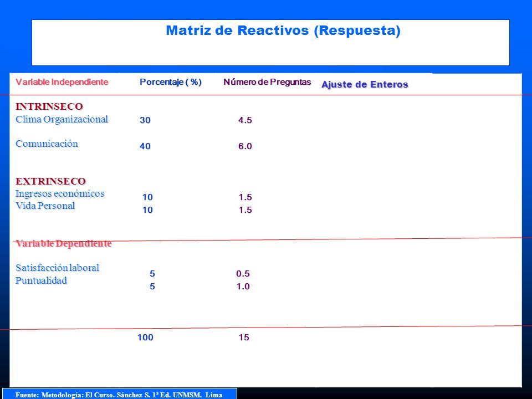Click the 'Ingresos económicos' row label
Image resolution: width=532 pixels, height=399 pixels.
pos(60,194)
